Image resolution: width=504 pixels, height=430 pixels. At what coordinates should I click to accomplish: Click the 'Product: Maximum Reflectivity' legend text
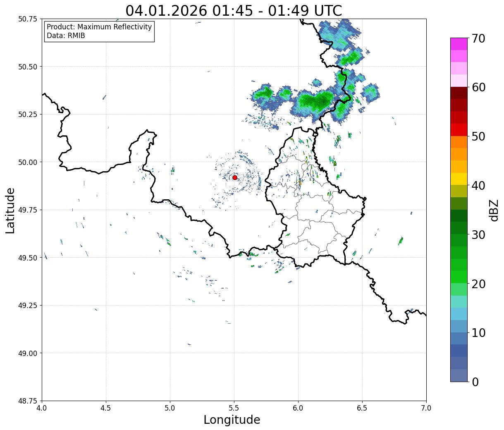[x=99, y=27]
